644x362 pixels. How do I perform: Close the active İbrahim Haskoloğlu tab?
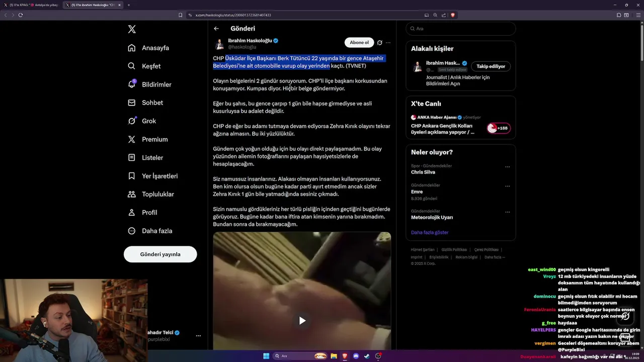(x=119, y=5)
